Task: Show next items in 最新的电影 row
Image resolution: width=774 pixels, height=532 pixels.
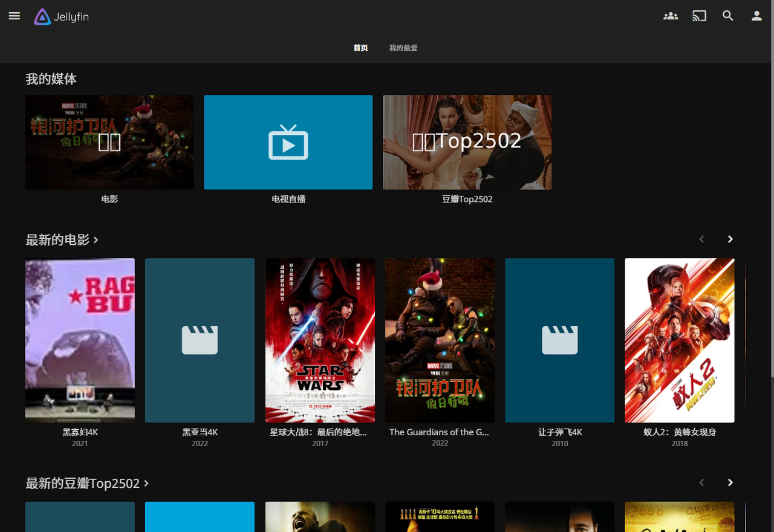Action: click(x=730, y=239)
